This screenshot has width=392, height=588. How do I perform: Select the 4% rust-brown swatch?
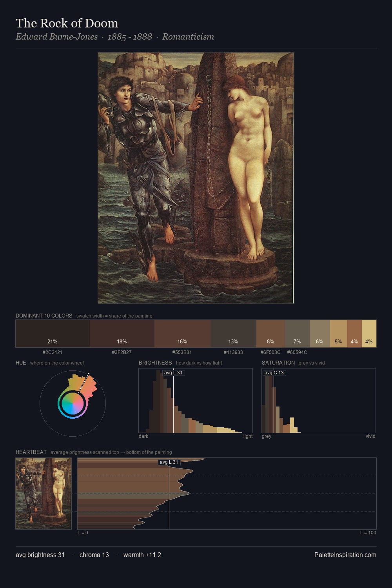[354, 334]
